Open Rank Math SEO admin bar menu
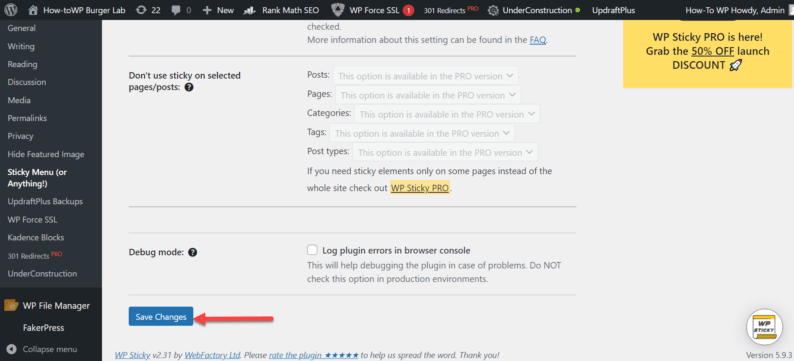This screenshot has width=794, height=361. [x=281, y=10]
